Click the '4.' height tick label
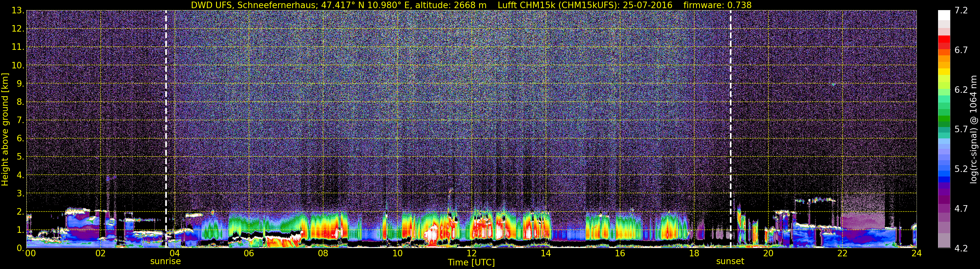980x269 pixels. pyautogui.click(x=20, y=175)
